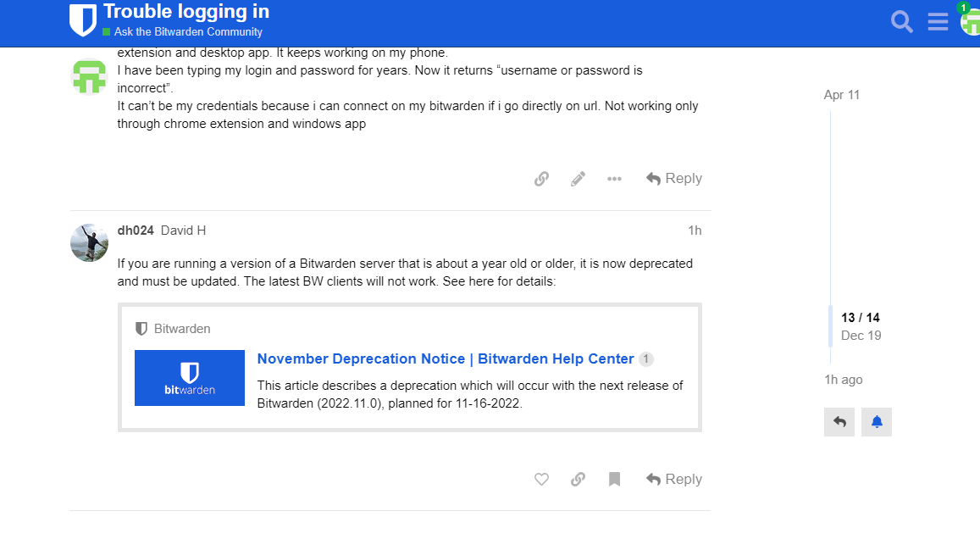The image size is (980, 539).
Task: Click the timeline reply arrow button
Action: (839, 422)
